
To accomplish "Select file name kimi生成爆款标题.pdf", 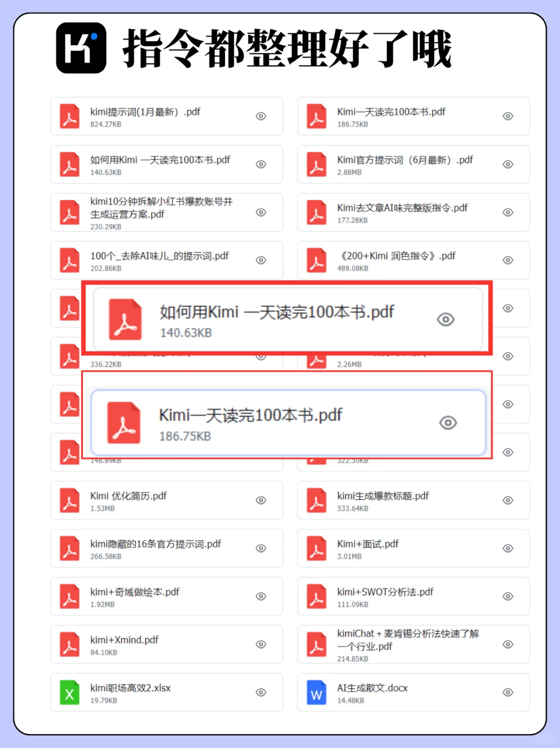I will pos(383,496).
